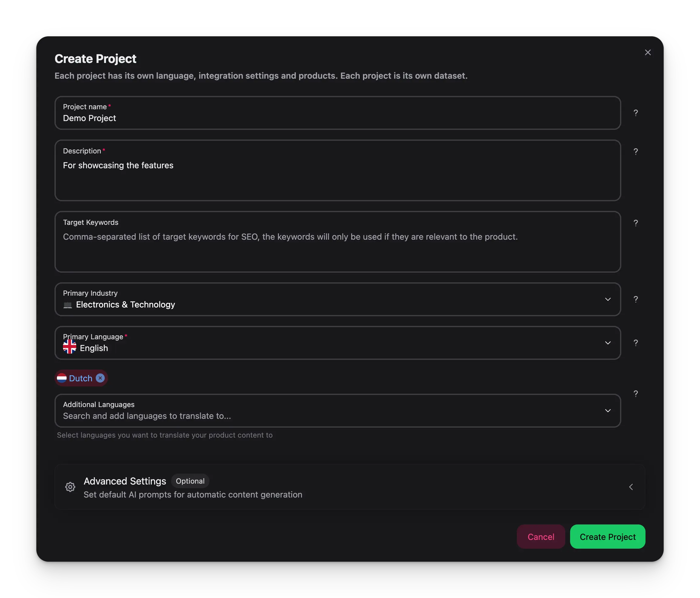Click the Advanced Settings gear icon

(x=70, y=487)
